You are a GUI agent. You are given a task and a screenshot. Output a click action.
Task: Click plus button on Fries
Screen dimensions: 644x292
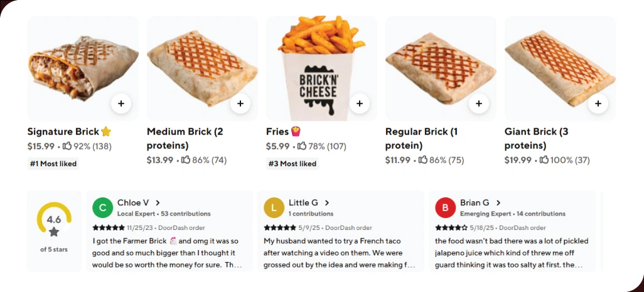(x=359, y=103)
